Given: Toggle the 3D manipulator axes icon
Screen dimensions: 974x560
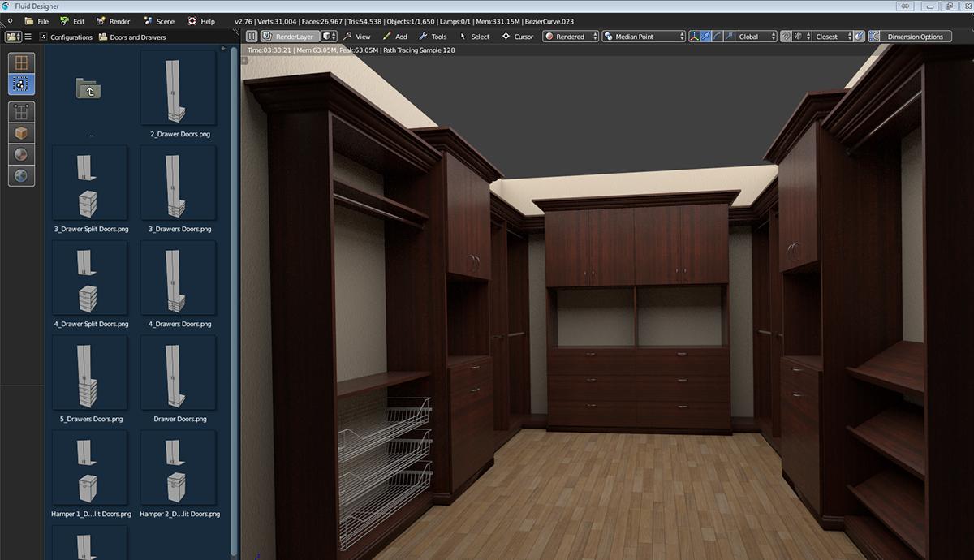Looking at the screenshot, I should [x=695, y=37].
